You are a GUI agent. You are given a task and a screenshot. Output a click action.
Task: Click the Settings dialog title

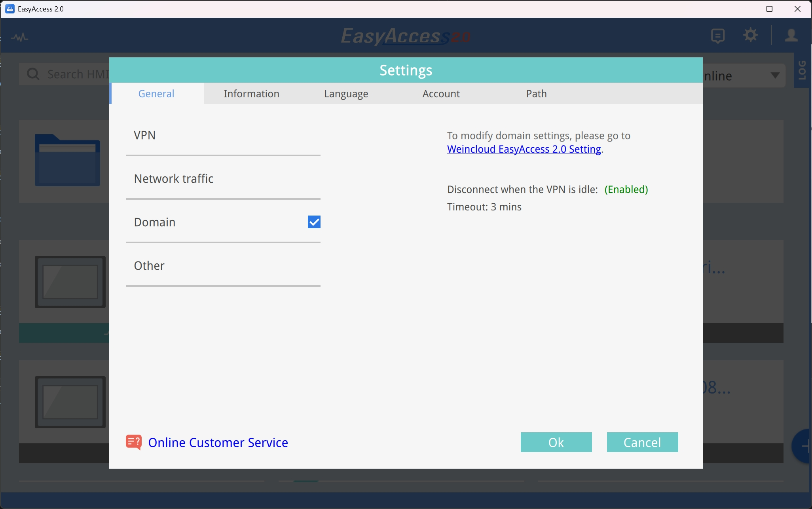[x=406, y=70]
